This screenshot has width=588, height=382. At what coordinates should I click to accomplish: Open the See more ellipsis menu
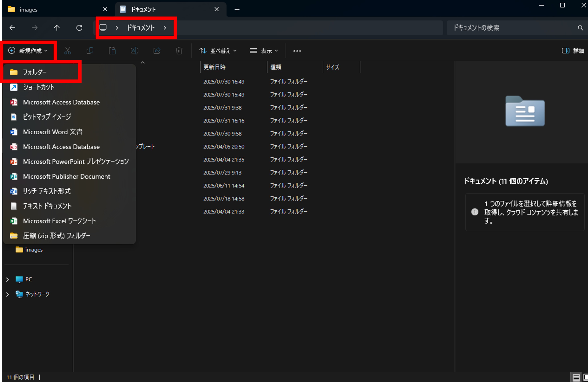click(297, 51)
